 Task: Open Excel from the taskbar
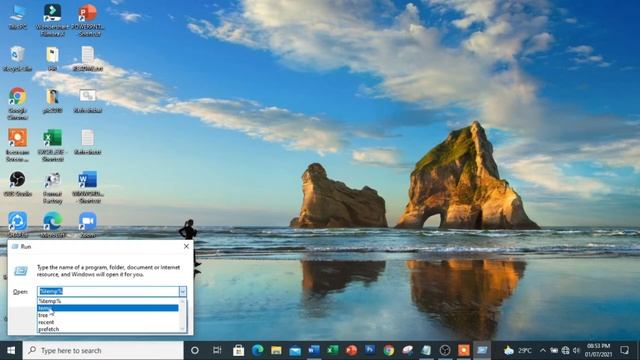pos(333,350)
